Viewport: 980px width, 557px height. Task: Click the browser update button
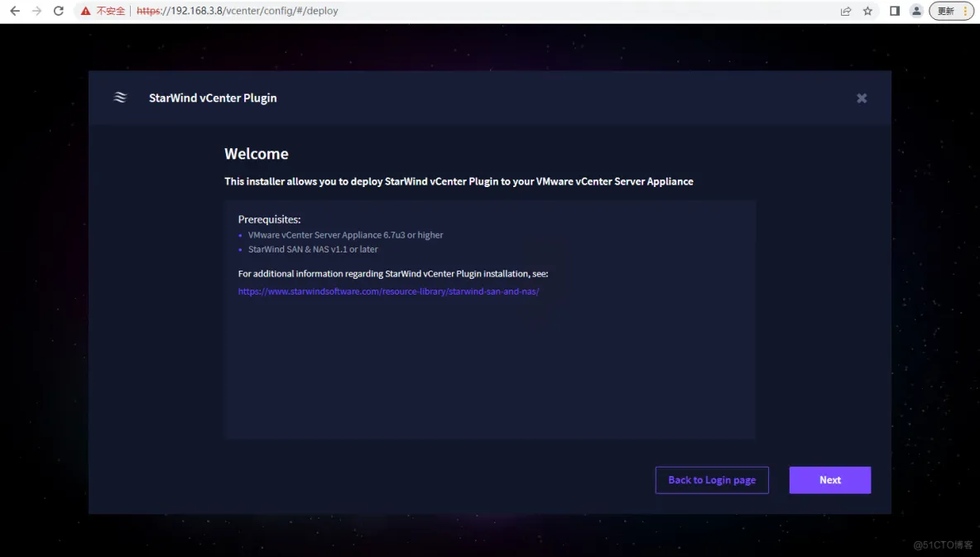point(951,11)
